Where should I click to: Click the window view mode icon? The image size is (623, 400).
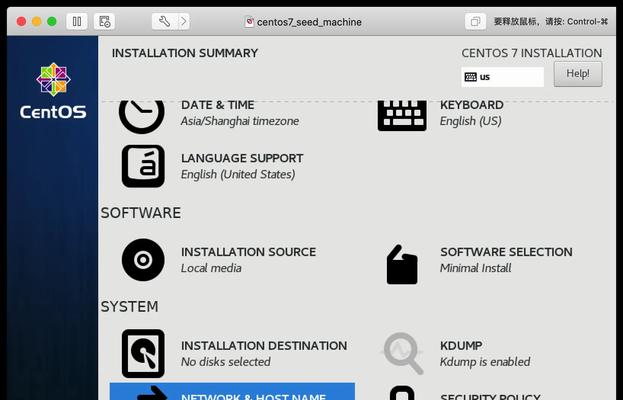point(475,21)
